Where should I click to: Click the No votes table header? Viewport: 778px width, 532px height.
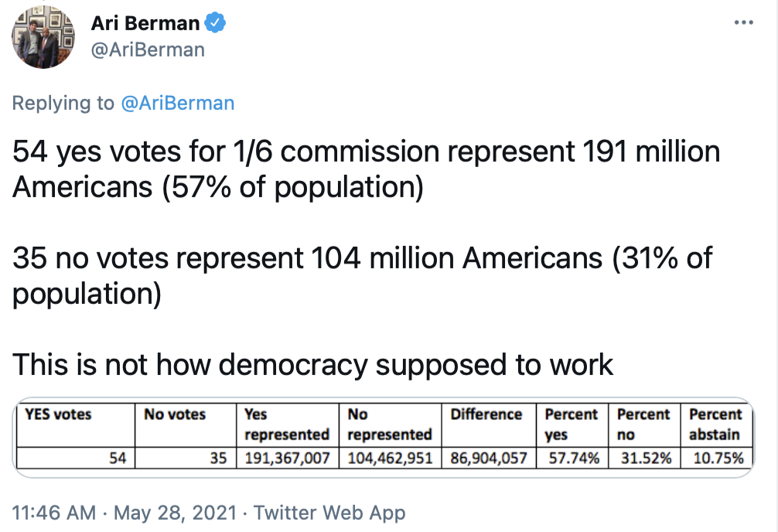175,415
